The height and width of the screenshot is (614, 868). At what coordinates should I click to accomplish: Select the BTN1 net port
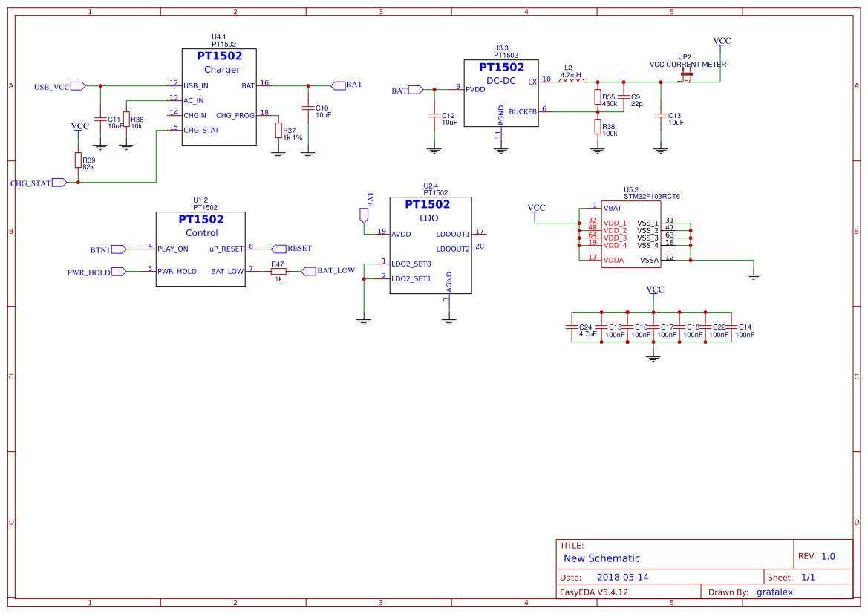tap(119, 249)
